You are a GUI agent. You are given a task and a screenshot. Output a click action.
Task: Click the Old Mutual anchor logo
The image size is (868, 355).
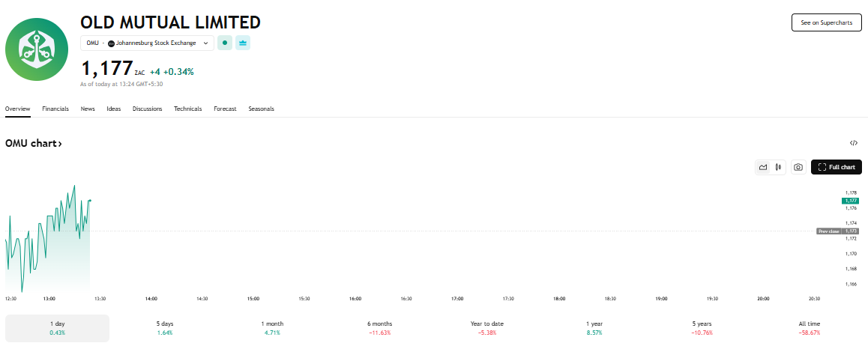point(37,49)
